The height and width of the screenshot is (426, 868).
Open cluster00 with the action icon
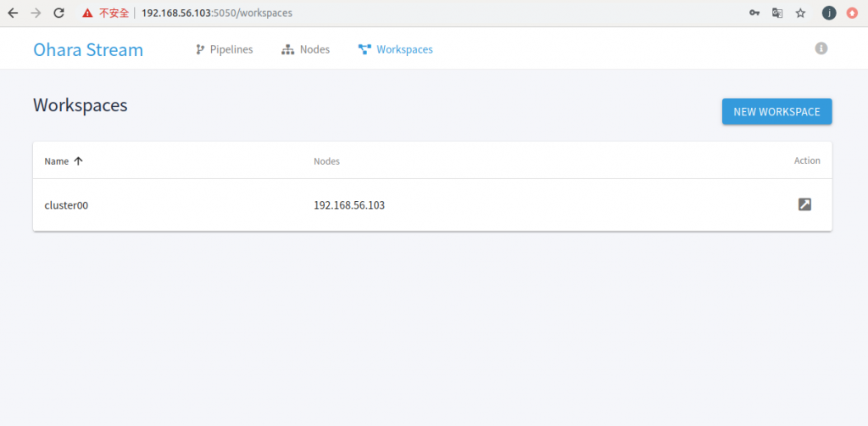[x=804, y=205]
